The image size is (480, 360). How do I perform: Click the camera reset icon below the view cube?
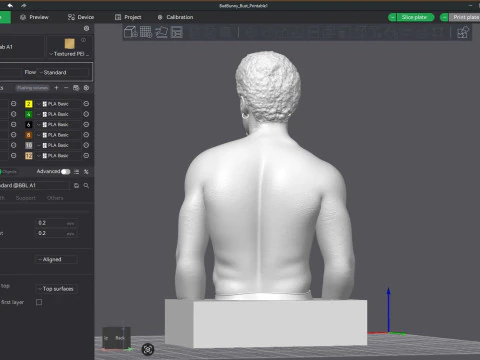pos(148,349)
